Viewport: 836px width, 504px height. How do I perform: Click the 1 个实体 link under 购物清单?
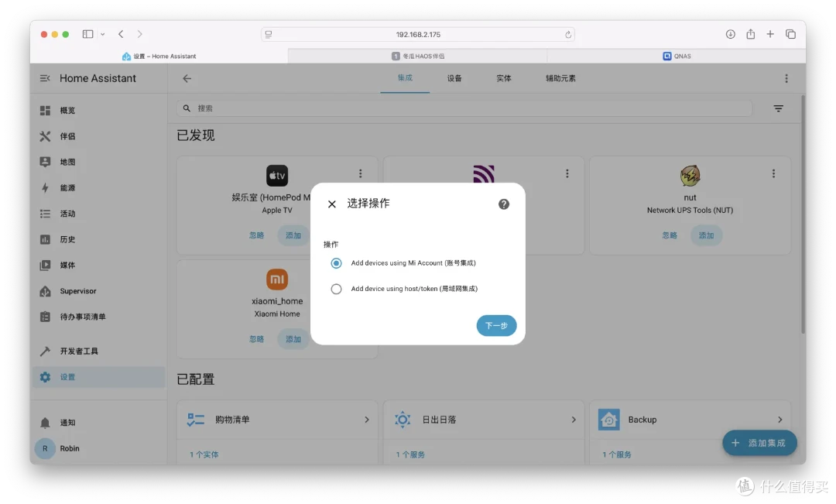click(204, 455)
